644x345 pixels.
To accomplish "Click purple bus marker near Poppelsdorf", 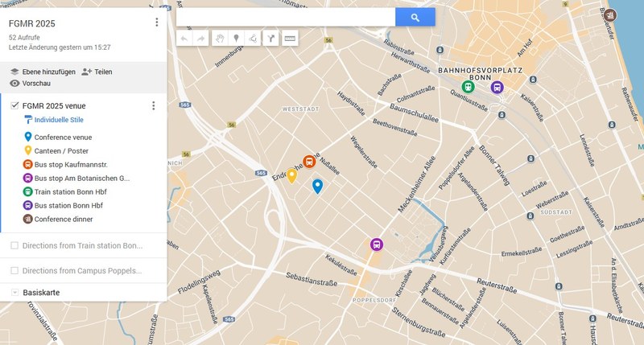I will click(377, 244).
